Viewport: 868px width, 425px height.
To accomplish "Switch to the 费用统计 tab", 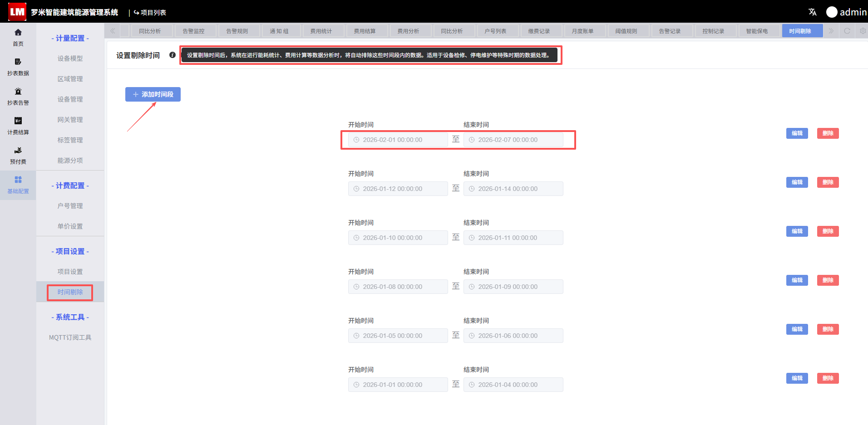I will coord(321,31).
